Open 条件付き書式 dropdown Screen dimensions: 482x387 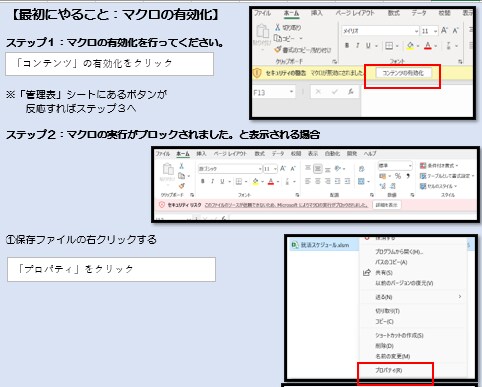pyautogui.click(x=439, y=166)
